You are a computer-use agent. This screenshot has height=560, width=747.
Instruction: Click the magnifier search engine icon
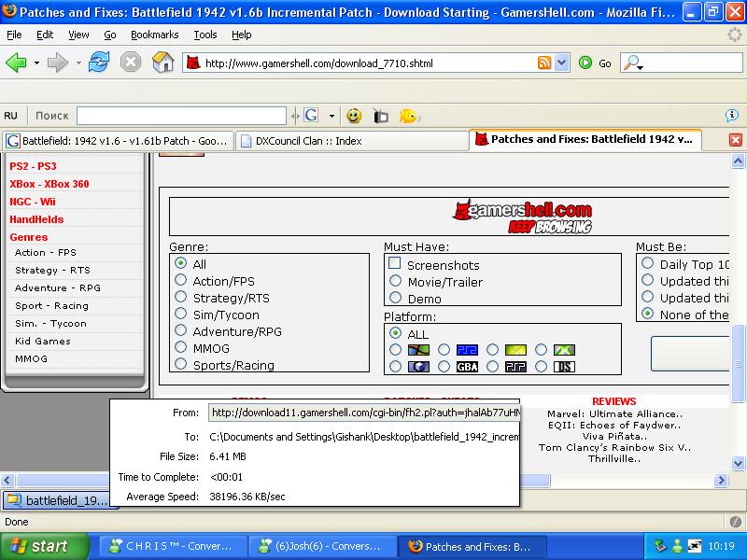coord(634,63)
